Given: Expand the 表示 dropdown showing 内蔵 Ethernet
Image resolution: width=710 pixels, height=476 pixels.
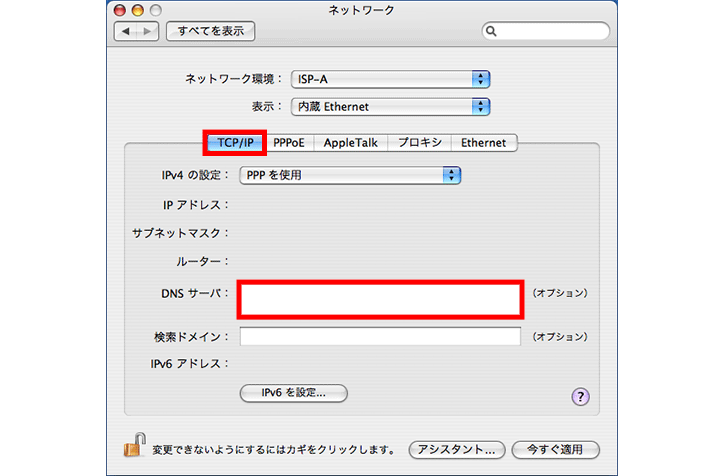Looking at the screenshot, I should pyautogui.click(x=390, y=106).
